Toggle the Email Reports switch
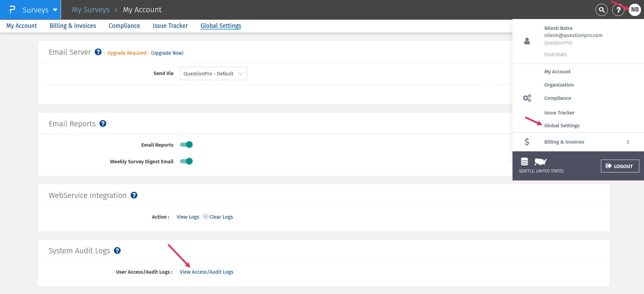The image size is (644, 294). click(x=186, y=145)
